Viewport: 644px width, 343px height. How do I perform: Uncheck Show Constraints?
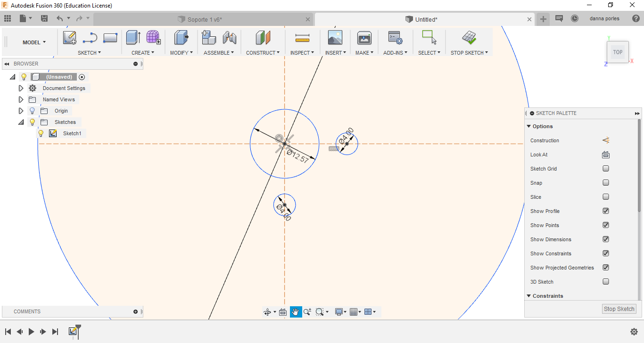click(606, 253)
